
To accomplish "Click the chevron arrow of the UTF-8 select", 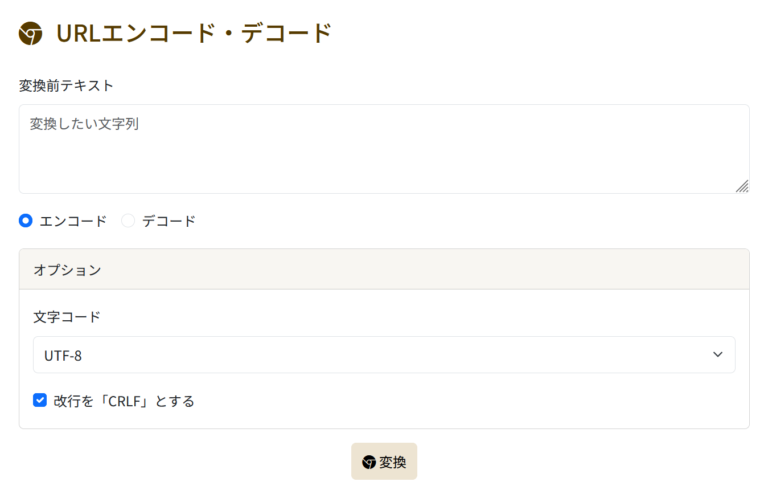I will pyautogui.click(x=718, y=355).
